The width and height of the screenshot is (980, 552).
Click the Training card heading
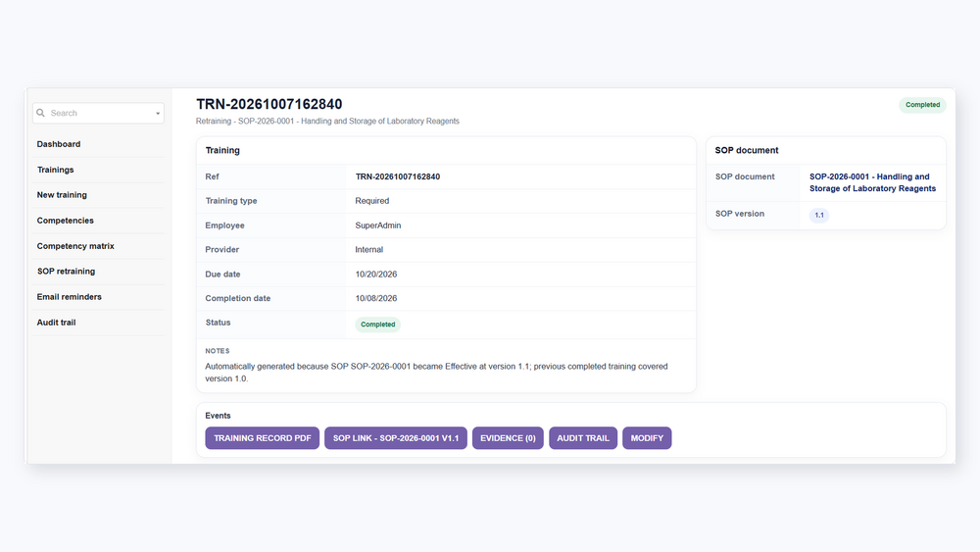222,151
